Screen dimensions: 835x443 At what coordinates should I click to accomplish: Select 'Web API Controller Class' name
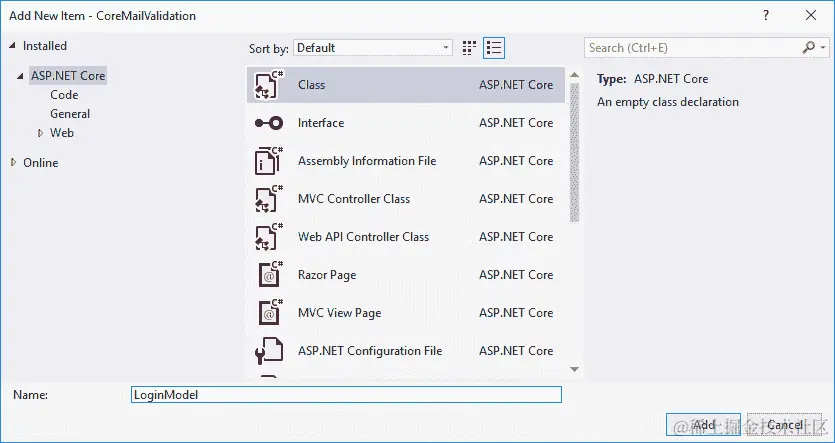pyautogui.click(x=363, y=237)
